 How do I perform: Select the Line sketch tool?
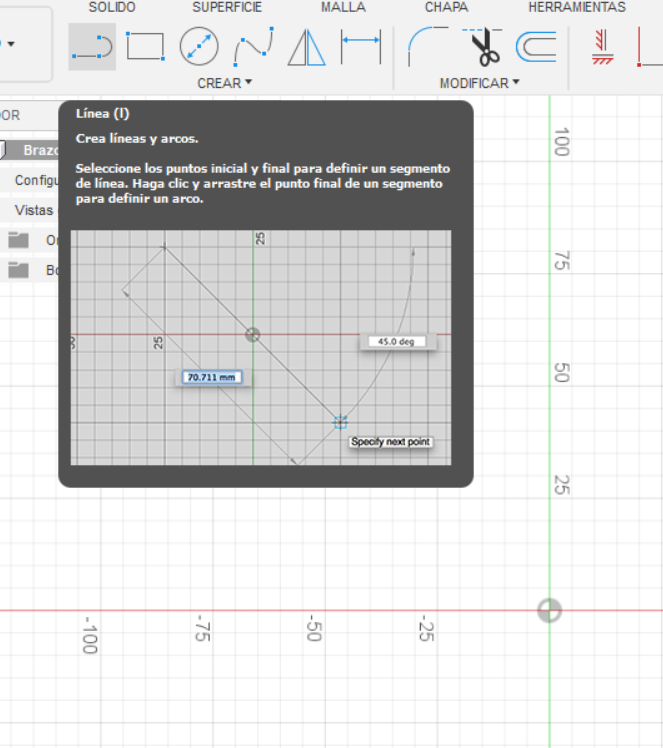[92, 47]
